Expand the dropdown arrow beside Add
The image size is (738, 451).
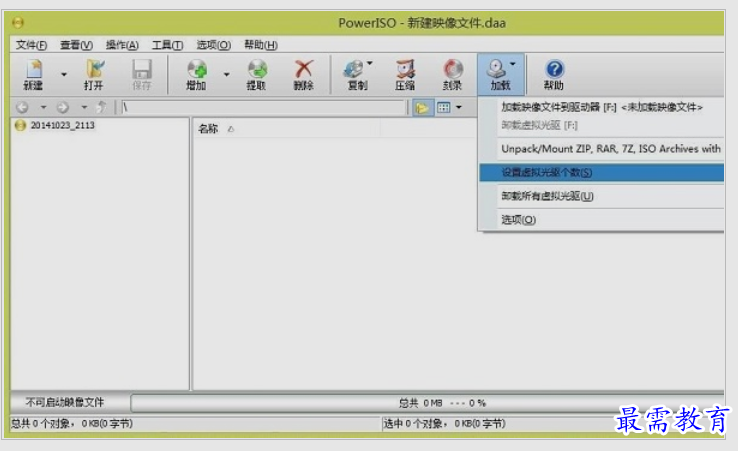click(226, 74)
